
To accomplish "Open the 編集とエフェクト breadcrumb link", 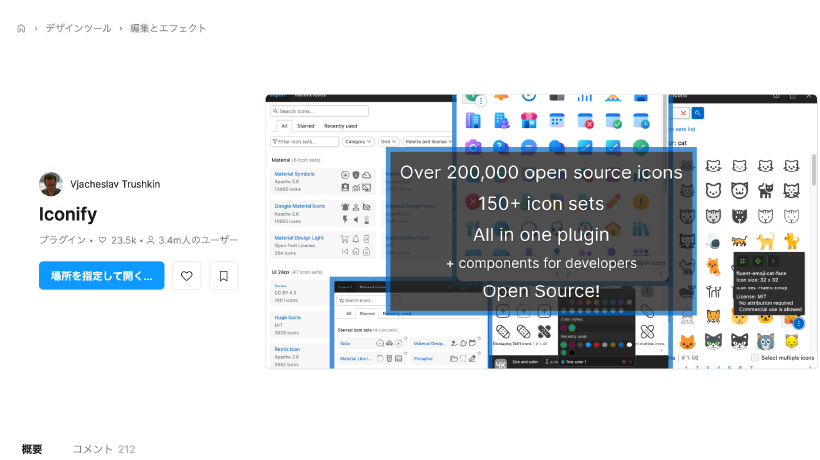I will click(168, 28).
